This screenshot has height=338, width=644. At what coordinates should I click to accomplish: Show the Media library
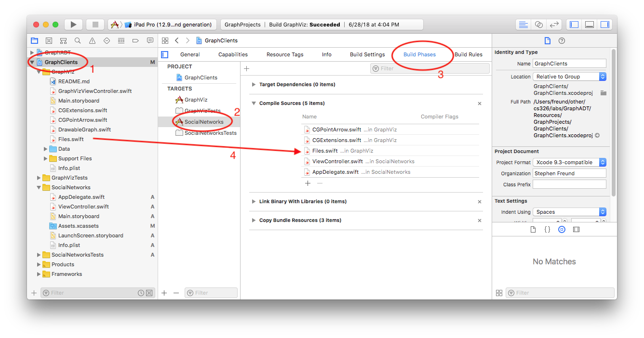point(576,230)
